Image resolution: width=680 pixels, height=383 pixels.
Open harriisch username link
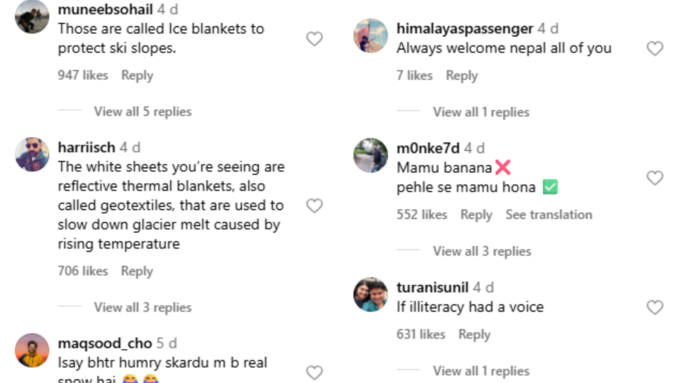click(x=87, y=147)
